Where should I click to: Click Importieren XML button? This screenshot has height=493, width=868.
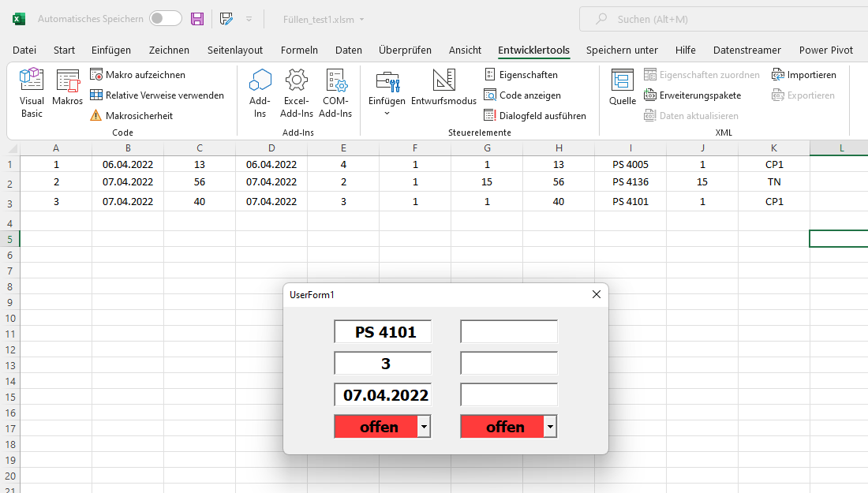point(804,75)
